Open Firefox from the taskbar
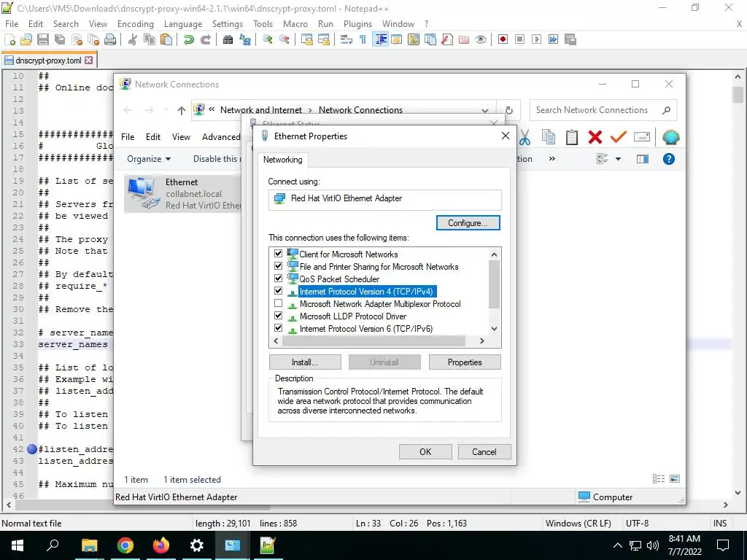The height and width of the screenshot is (560, 747). 161,545
